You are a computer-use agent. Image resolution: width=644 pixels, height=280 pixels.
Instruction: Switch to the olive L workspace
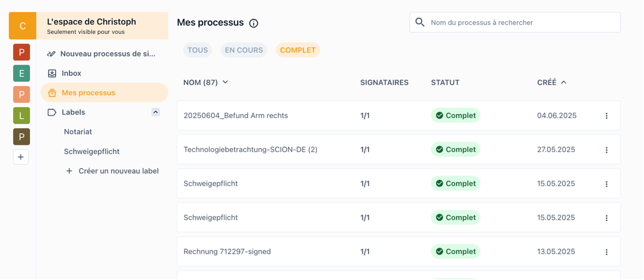[x=22, y=116]
